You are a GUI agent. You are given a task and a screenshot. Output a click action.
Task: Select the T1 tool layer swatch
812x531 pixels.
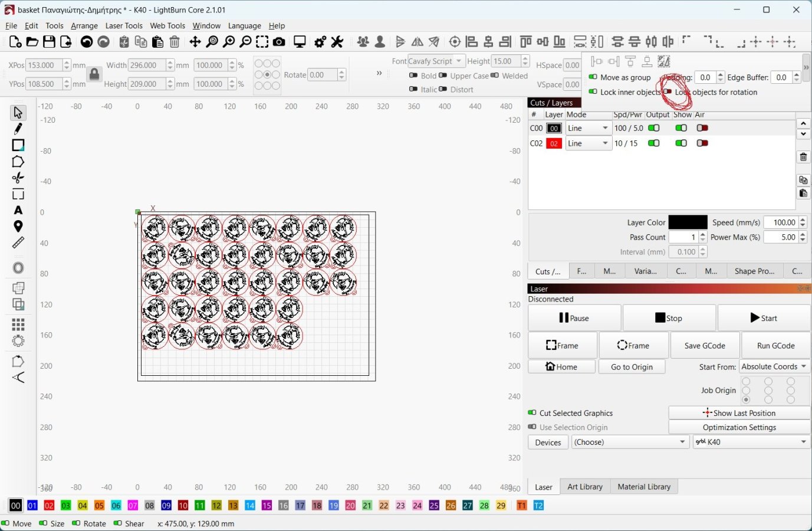pos(522,506)
